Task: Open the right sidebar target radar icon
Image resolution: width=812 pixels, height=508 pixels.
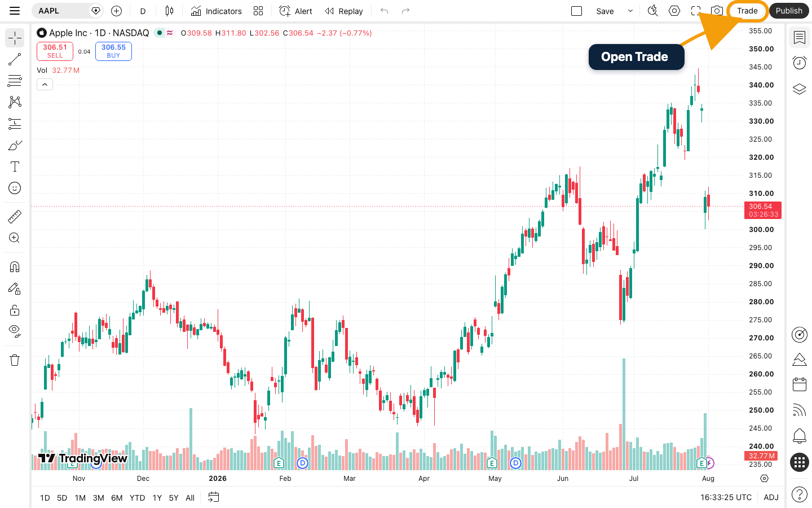Action: point(799,335)
